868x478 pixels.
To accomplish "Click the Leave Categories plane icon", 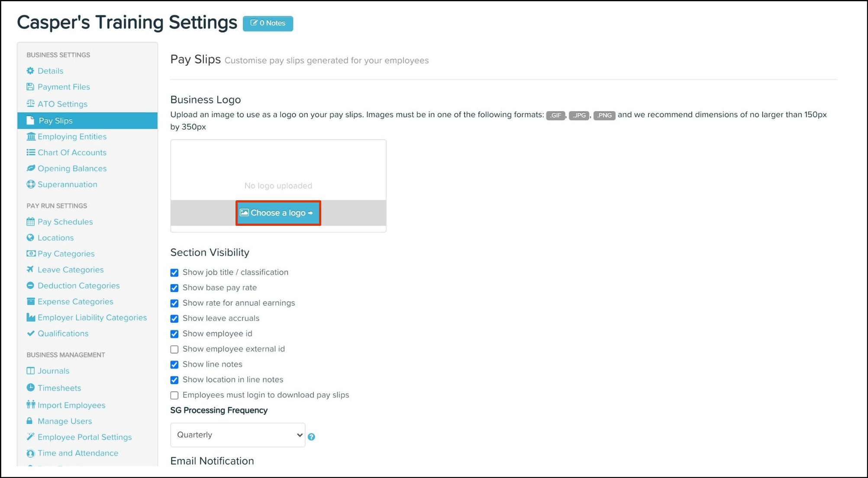I will coord(30,269).
